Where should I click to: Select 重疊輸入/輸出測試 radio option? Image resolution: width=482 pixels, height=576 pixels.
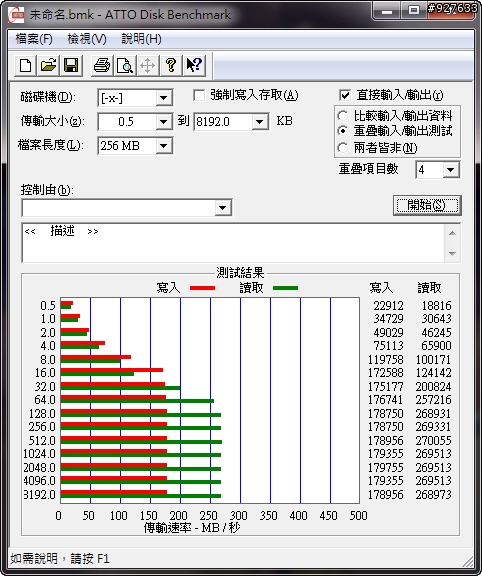pyautogui.click(x=343, y=131)
